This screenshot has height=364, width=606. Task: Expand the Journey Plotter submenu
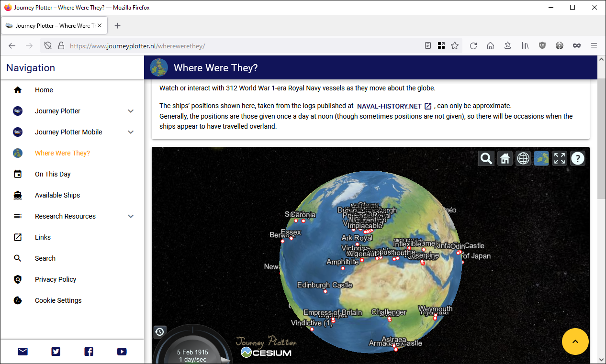tap(131, 111)
